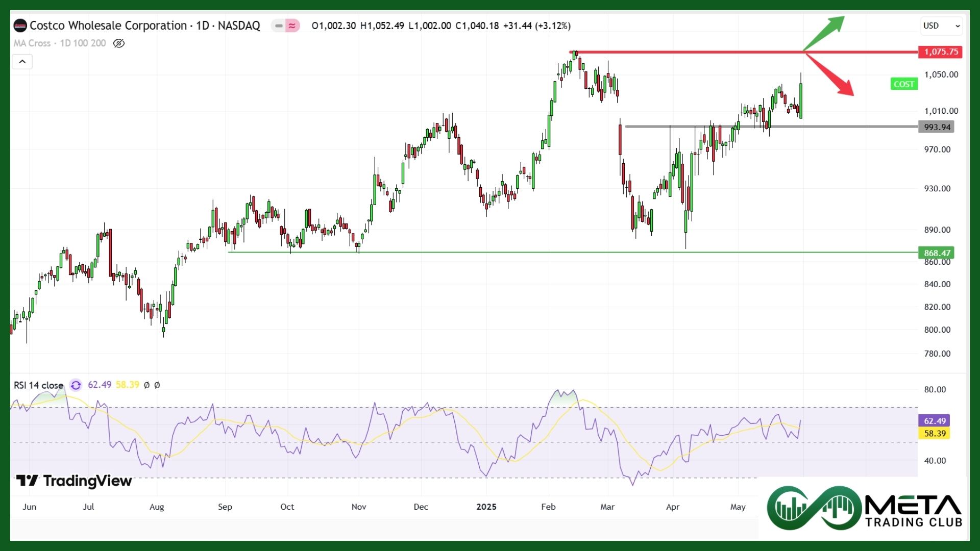
Task: Click the RSI refresh circular arrows icon
Action: click(76, 385)
